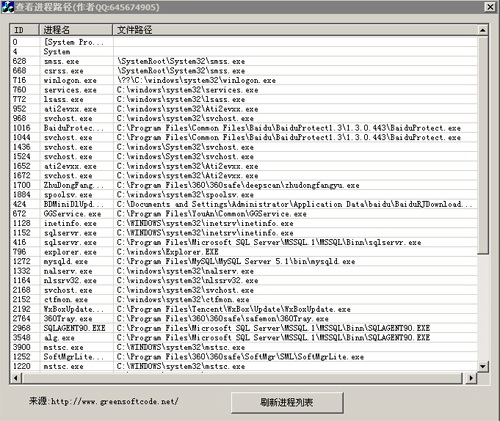Select the GGService.exe process name cell

coord(73,214)
